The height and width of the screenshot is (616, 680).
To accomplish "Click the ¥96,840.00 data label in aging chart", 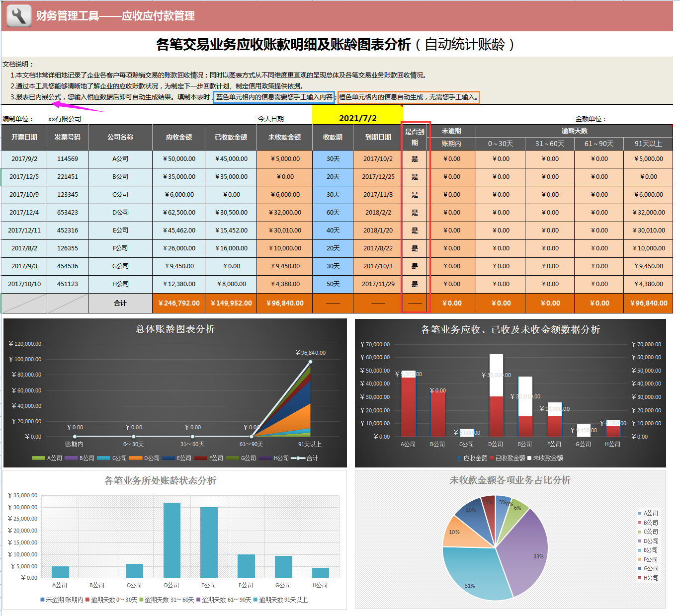I will point(311,353).
